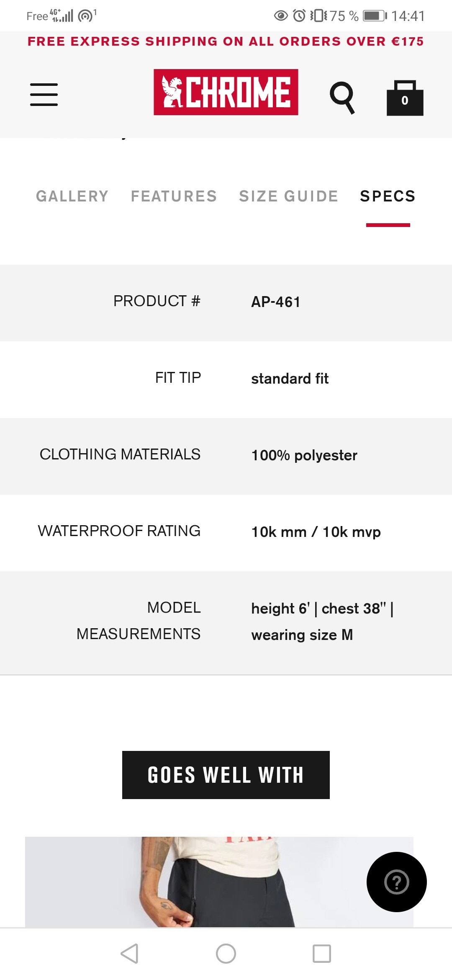Select the Specs tab
This screenshot has width=452, height=980.
(388, 196)
